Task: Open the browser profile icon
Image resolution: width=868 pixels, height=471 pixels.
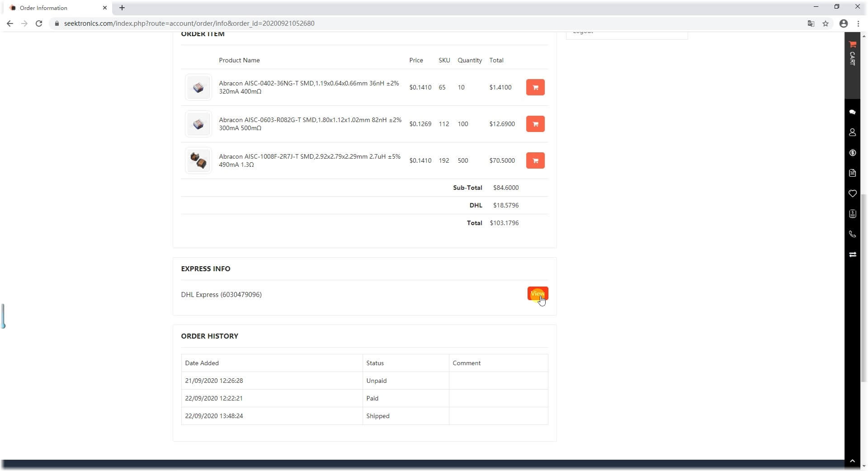Action: click(x=844, y=24)
